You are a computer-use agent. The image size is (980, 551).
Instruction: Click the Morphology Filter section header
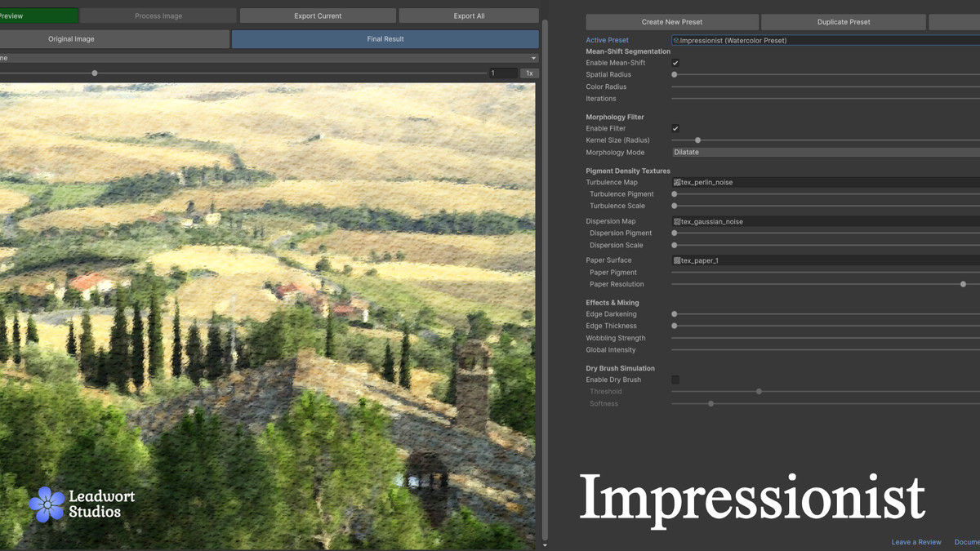615,117
